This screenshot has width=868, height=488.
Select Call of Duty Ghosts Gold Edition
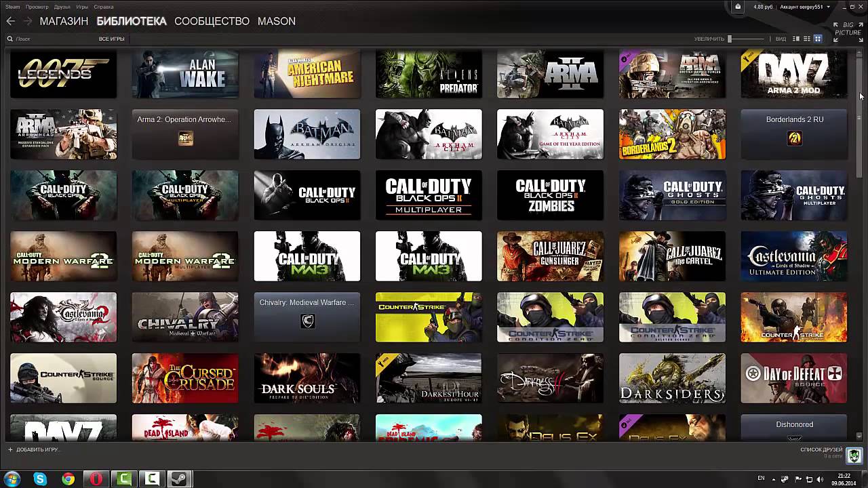pyautogui.click(x=672, y=195)
